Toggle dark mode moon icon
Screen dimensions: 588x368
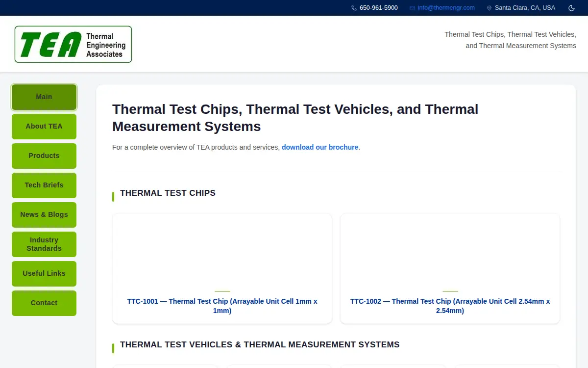(x=571, y=8)
